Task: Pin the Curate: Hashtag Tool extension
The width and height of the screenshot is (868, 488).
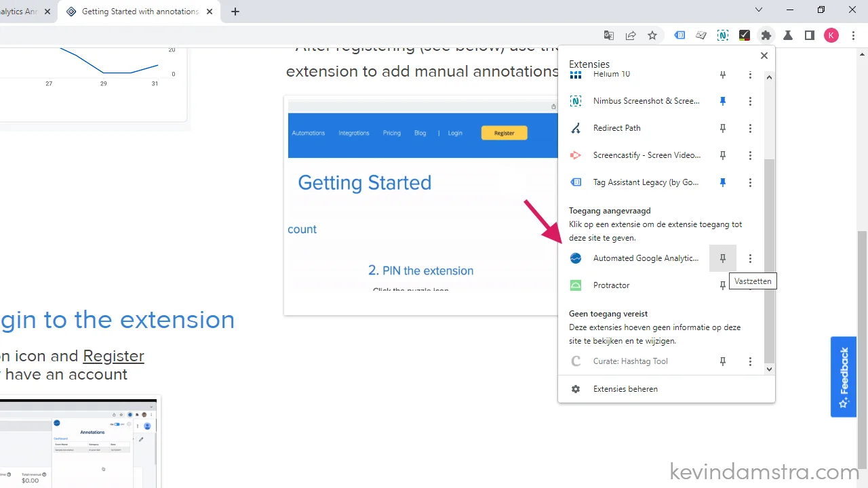Action: point(723,361)
